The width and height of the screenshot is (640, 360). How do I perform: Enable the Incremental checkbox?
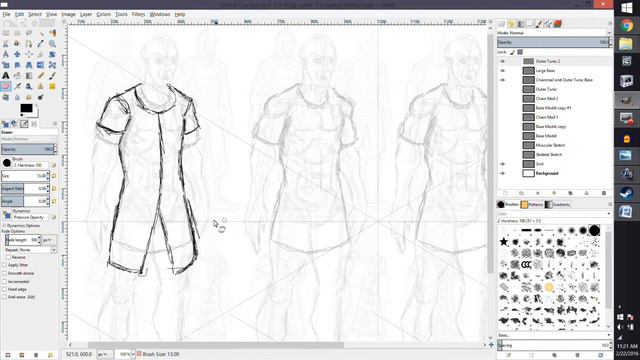coord(4,281)
